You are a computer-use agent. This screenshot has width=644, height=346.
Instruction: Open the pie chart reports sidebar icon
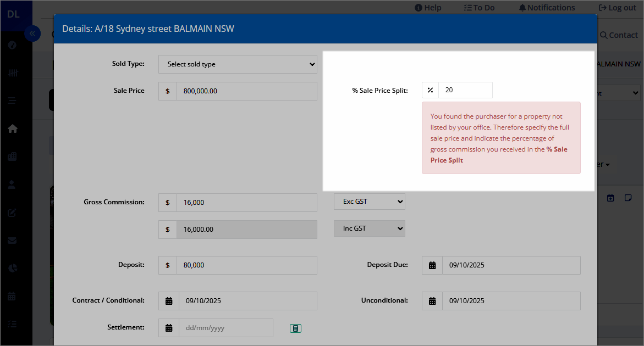pyautogui.click(x=12, y=268)
